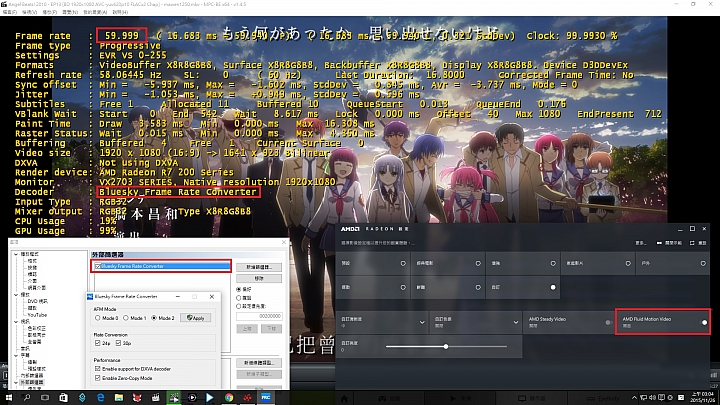Click 重設 reset in Radeon Settings

(x=699, y=243)
